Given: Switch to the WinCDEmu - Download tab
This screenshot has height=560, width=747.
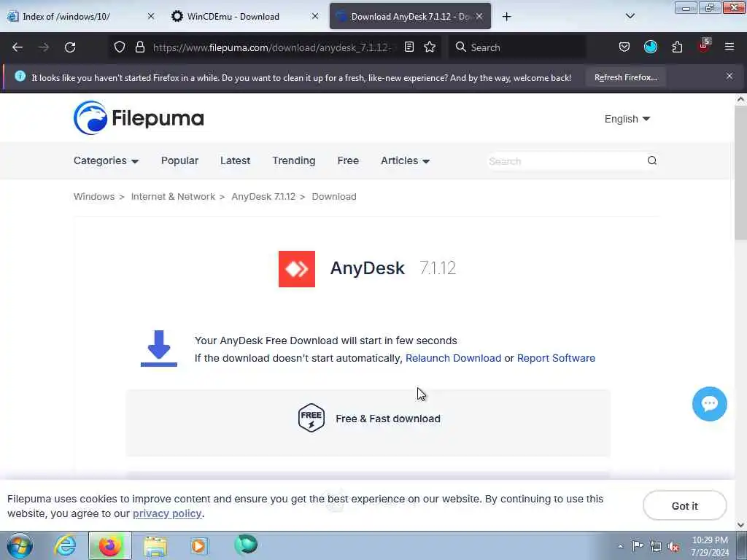Looking at the screenshot, I should coord(245,16).
